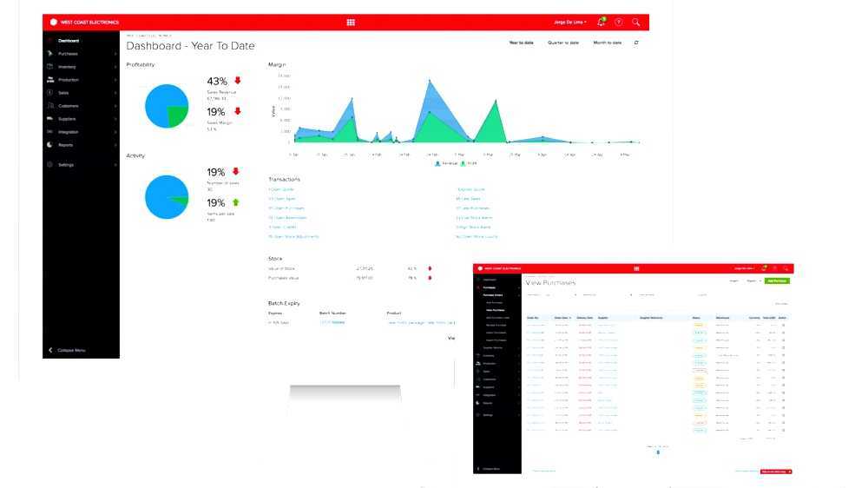Select View Purchases item in second window sidebar
Viewport: 868px width, 488px height.
click(x=495, y=310)
